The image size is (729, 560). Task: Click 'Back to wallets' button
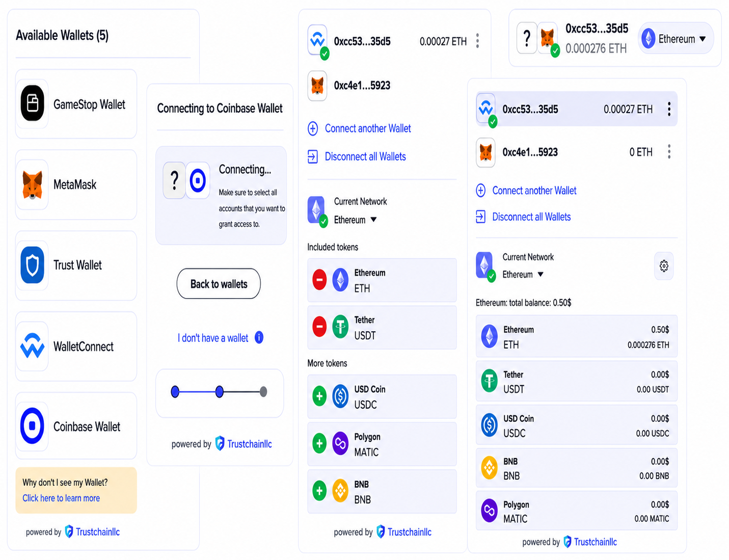[219, 284]
